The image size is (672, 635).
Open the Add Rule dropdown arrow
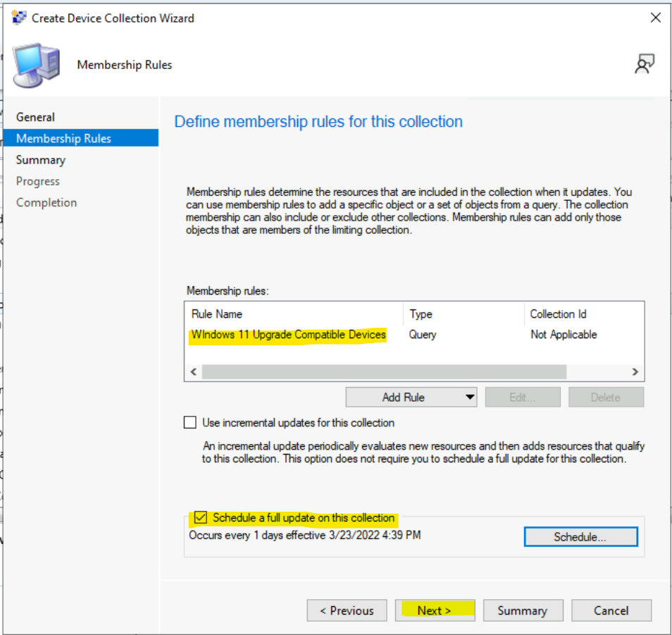(x=470, y=397)
